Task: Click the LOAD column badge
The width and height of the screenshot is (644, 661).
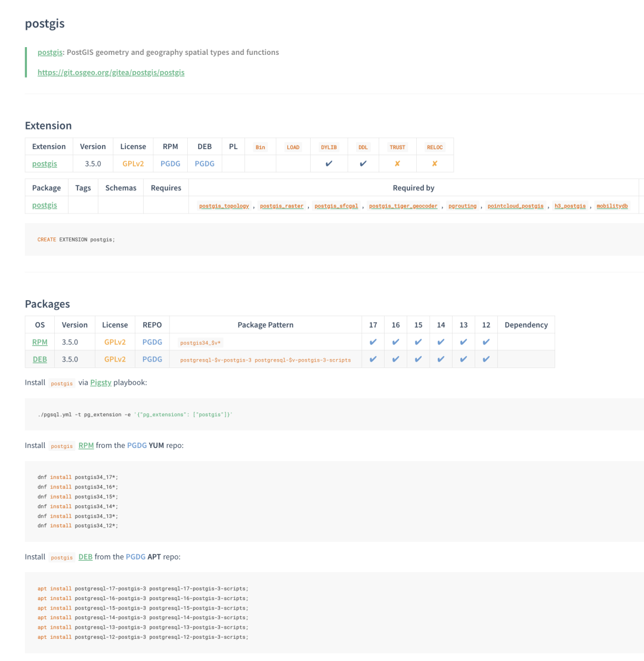Action: pos(293,147)
